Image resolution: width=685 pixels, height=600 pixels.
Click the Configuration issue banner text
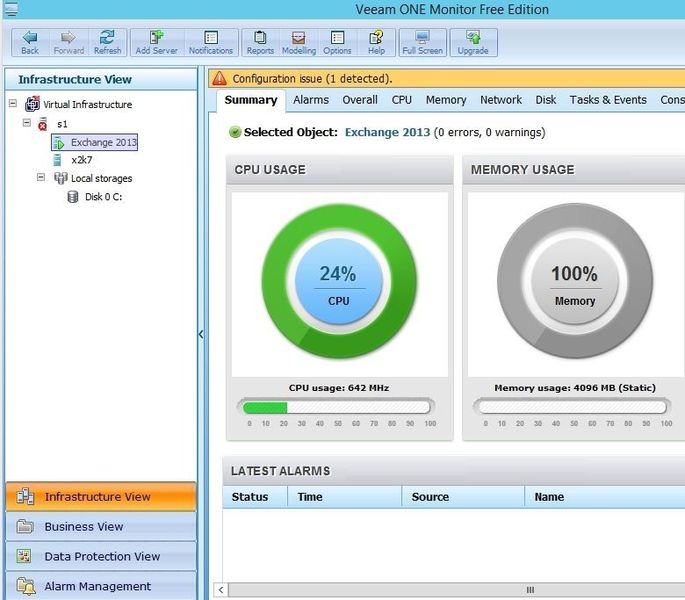pos(312,79)
